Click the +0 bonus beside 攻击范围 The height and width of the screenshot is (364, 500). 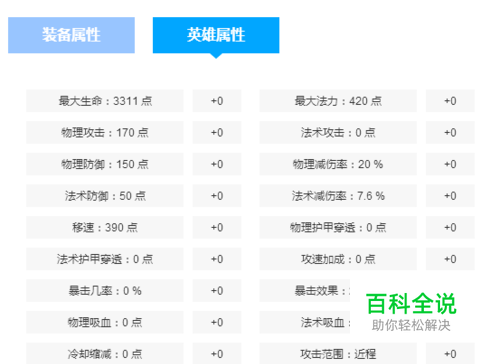(450, 353)
